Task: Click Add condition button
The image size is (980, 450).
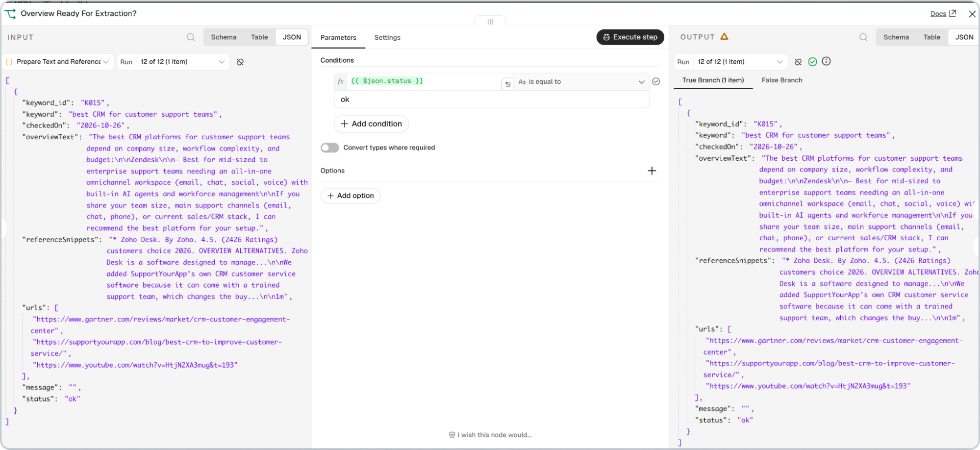Action: pos(371,124)
